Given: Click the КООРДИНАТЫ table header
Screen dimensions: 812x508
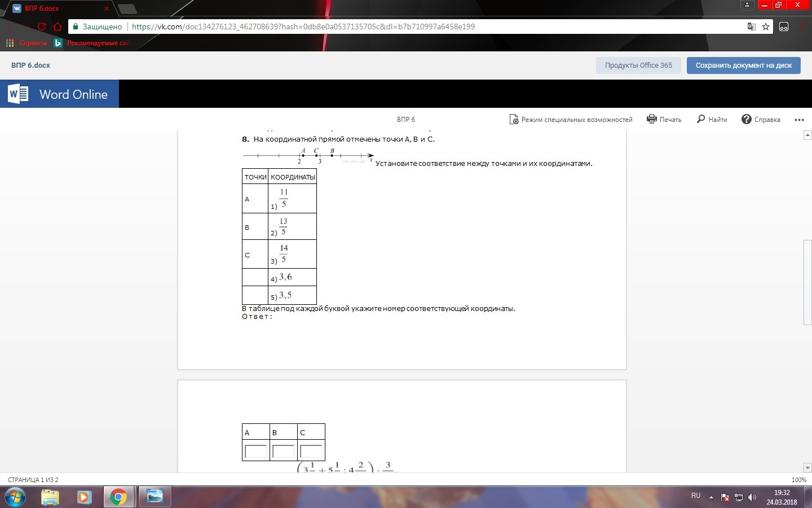Looking at the screenshot, I should pyautogui.click(x=293, y=177).
